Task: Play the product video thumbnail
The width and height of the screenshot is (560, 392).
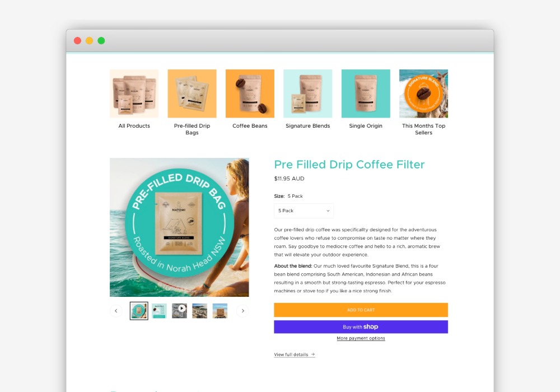Action: click(x=179, y=311)
